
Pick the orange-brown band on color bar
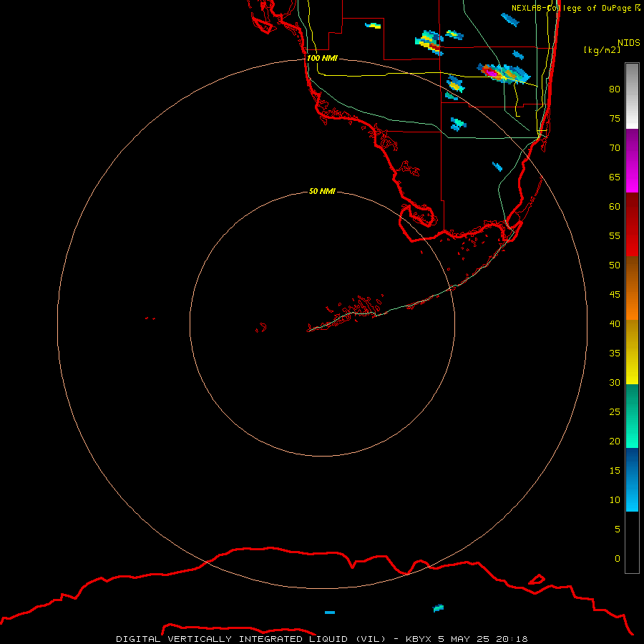[632, 288]
